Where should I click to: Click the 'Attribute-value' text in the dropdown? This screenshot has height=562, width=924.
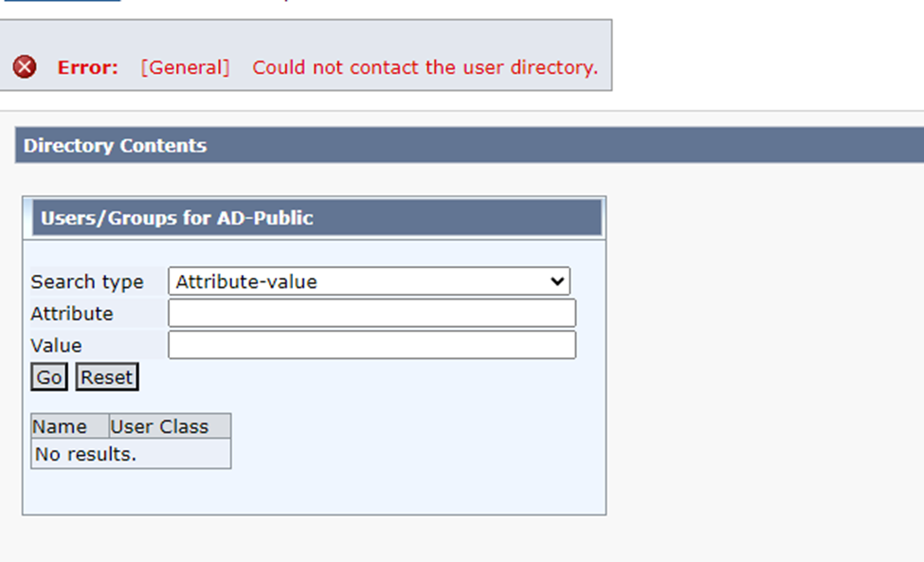pos(246,281)
